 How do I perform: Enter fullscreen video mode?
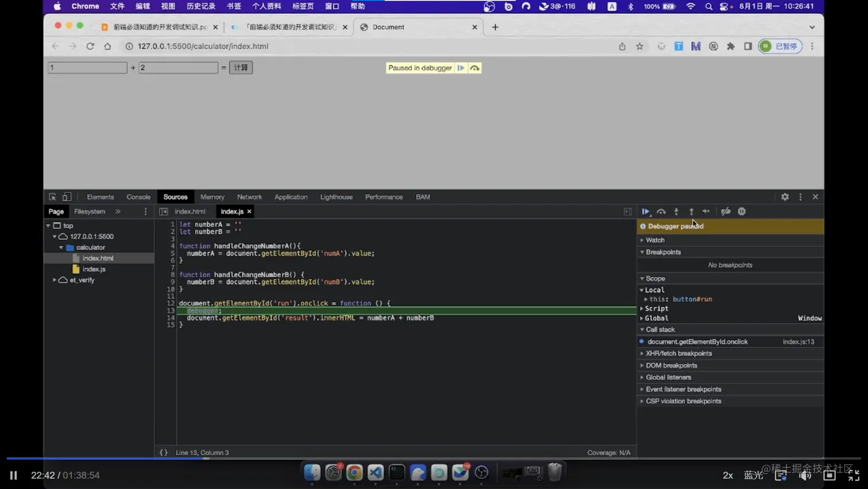854,475
